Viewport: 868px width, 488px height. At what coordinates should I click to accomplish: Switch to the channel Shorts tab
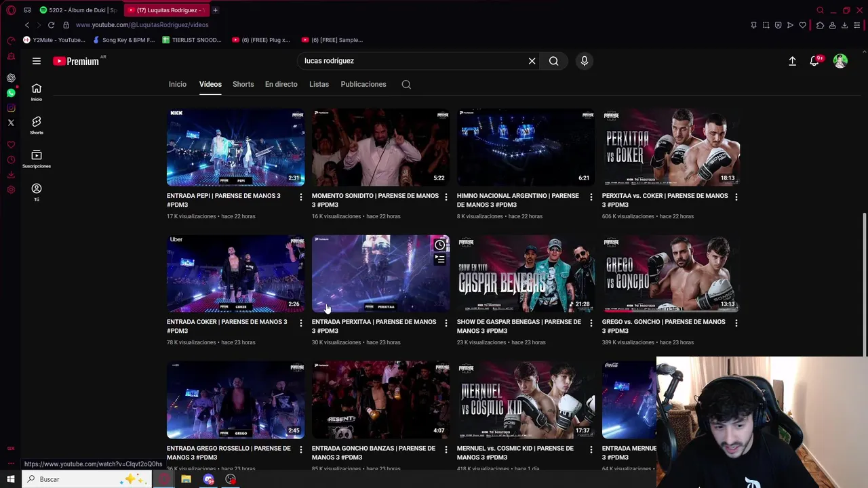243,85
